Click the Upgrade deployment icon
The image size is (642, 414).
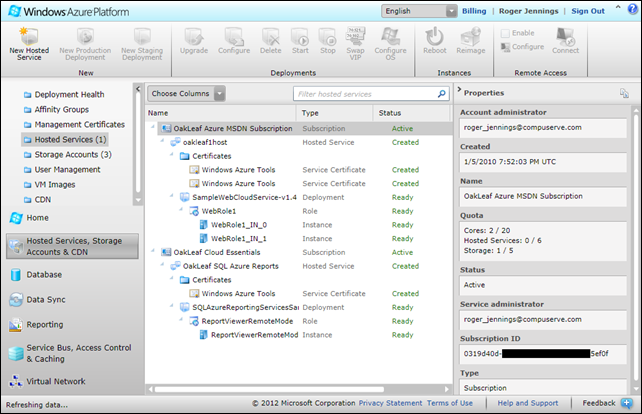193,35
